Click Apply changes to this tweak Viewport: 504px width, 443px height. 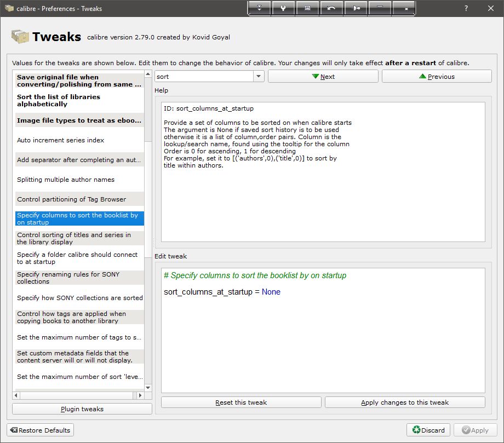405,402
